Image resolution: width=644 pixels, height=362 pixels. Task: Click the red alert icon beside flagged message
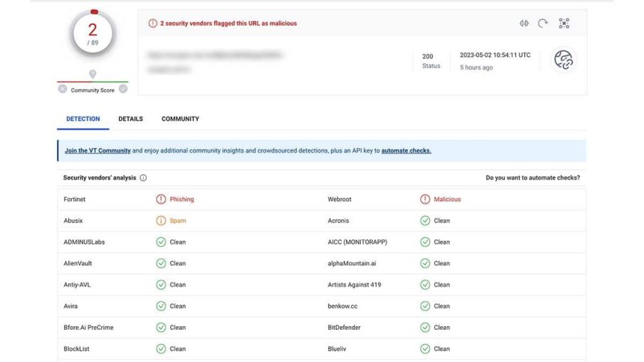(x=153, y=23)
